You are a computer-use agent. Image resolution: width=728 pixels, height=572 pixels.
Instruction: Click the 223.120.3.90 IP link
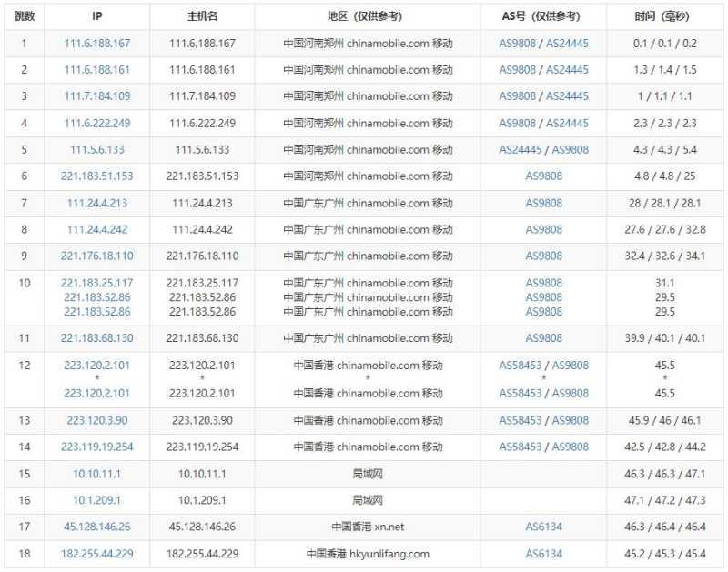97,420
